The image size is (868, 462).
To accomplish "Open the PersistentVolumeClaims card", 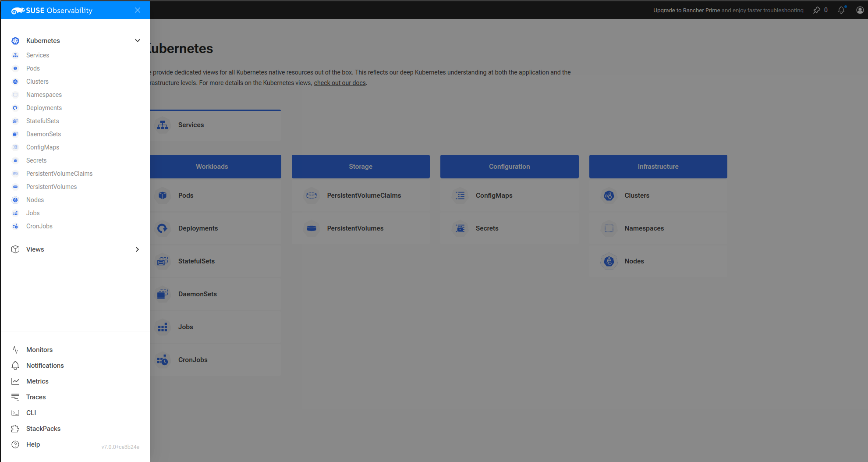I will [x=364, y=195].
